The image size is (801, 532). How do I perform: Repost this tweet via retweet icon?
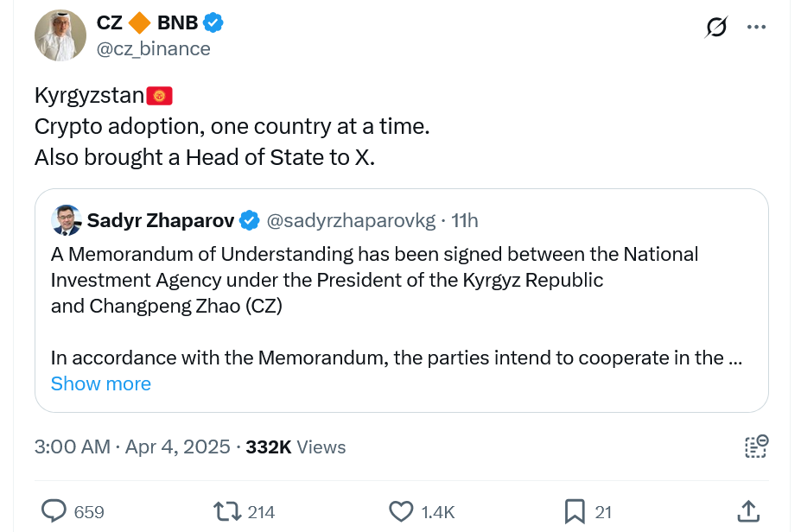click(227, 511)
